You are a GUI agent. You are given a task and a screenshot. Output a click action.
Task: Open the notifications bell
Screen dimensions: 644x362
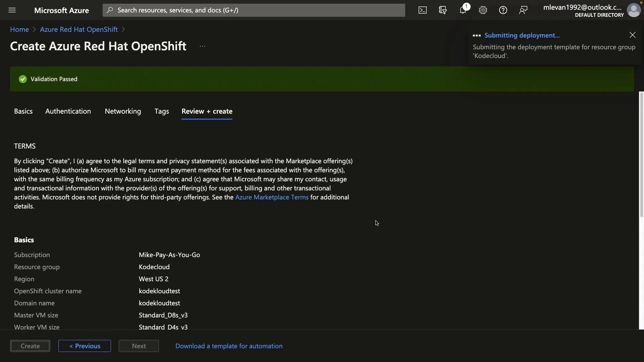[x=463, y=10]
